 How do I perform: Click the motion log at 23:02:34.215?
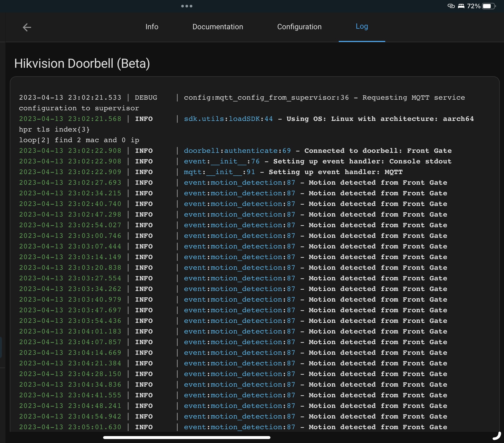click(233, 193)
